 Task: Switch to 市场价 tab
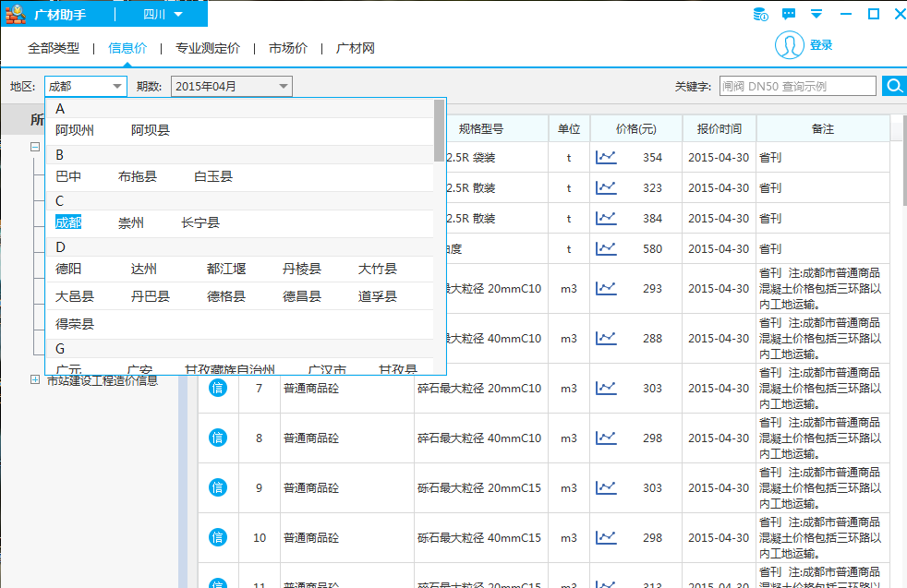(287, 48)
